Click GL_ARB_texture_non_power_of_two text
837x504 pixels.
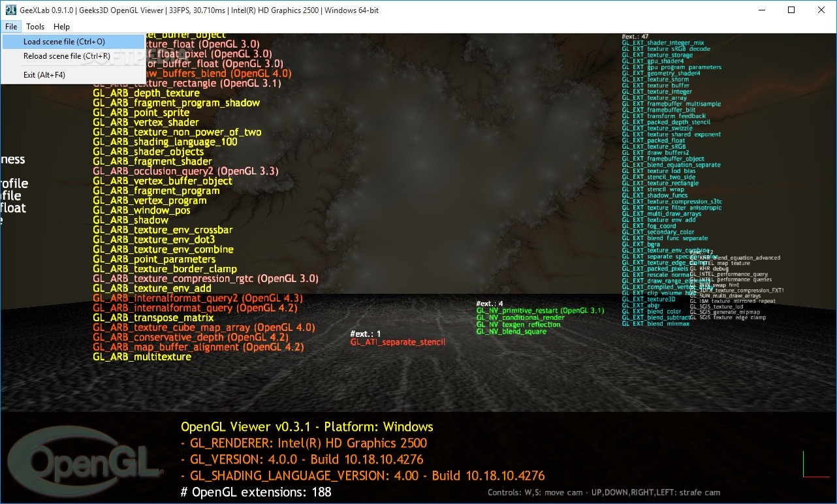[177, 132]
